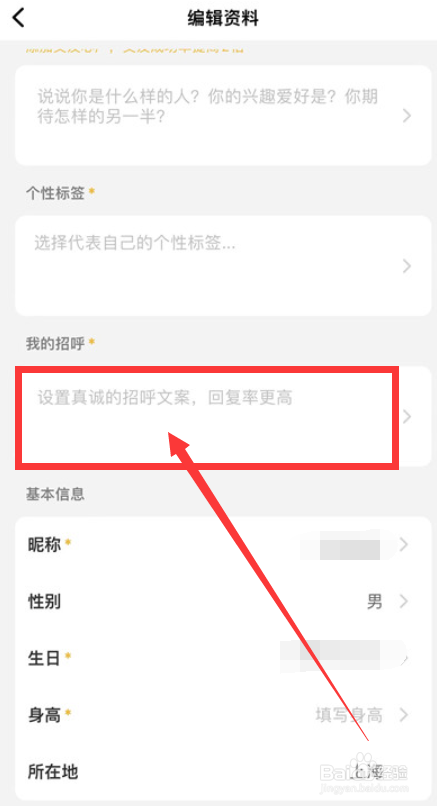The height and width of the screenshot is (806, 437).
Task: Open the 个性标签 selection field
Action: pyautogui.click(x=223, y=266)
